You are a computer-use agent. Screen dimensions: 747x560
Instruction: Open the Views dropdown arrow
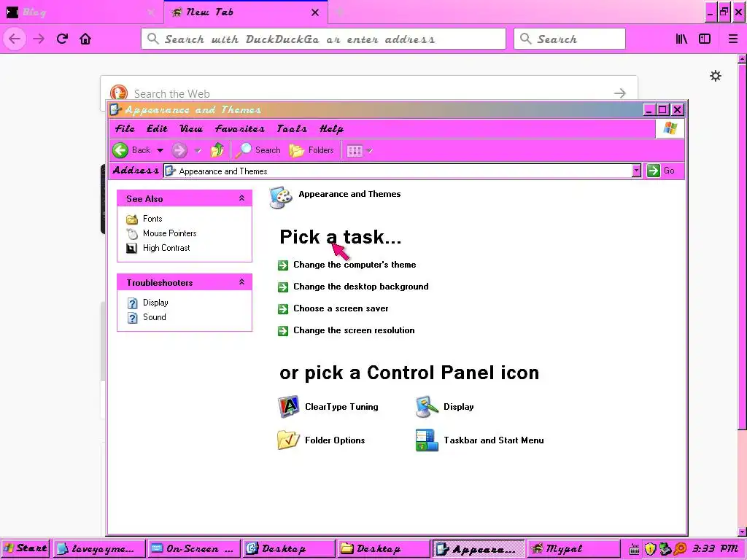coord(370,151)
